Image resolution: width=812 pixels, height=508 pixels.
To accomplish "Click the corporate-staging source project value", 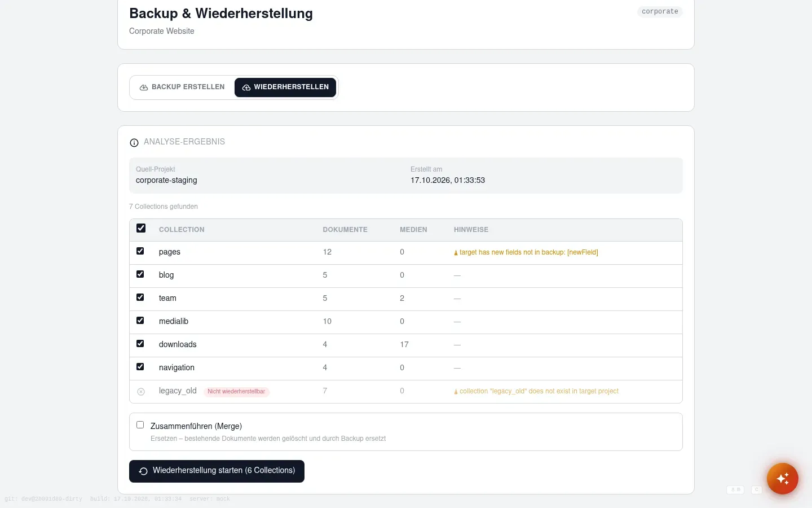I will [166, 180].
